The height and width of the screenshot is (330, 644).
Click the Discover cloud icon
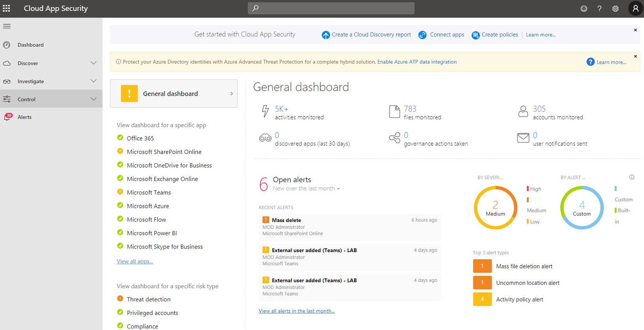coord(7,63)
